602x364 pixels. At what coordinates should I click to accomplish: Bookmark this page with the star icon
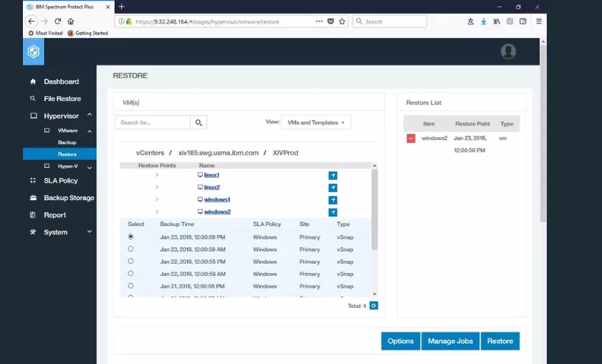pos(342,21)
